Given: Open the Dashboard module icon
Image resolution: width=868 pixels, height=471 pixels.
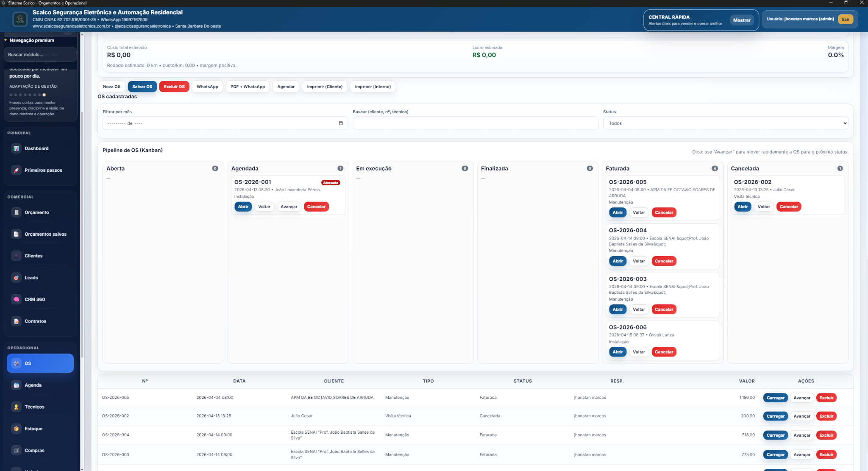Looking at the screenshot, I should (x=16, y=148).
